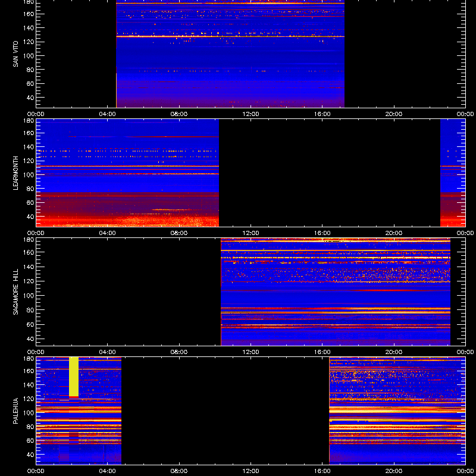Screen dimensions: 476x476
Task: Click the 180 frequency tick on Palehua axis
Action: point(29,358)
